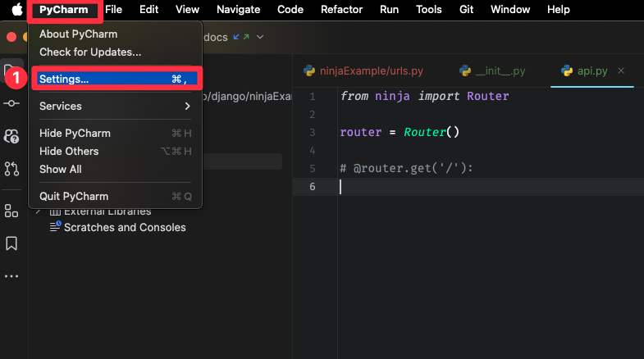Select Show All menu entry
Screen dimensions: 644x359
pos(116,169)
